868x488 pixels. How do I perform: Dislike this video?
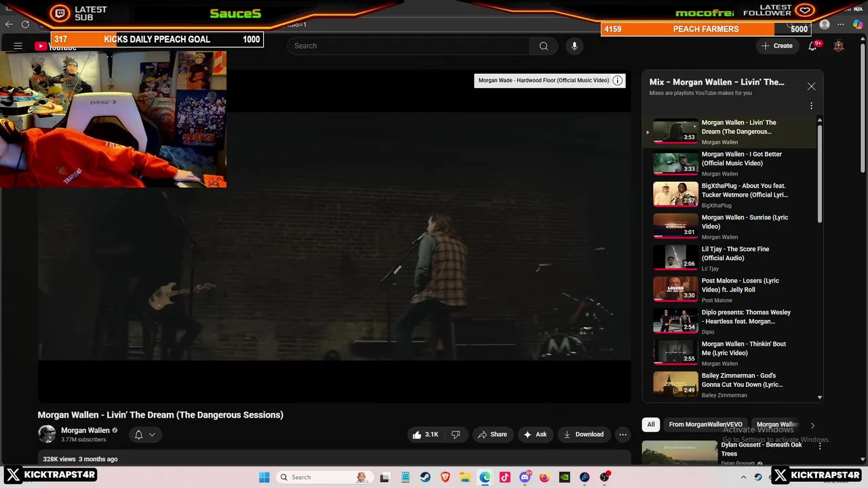point(456,434)
